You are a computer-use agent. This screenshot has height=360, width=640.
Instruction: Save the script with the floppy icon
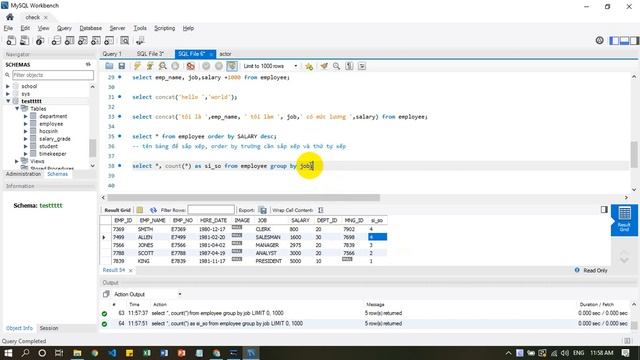(122, 66)
